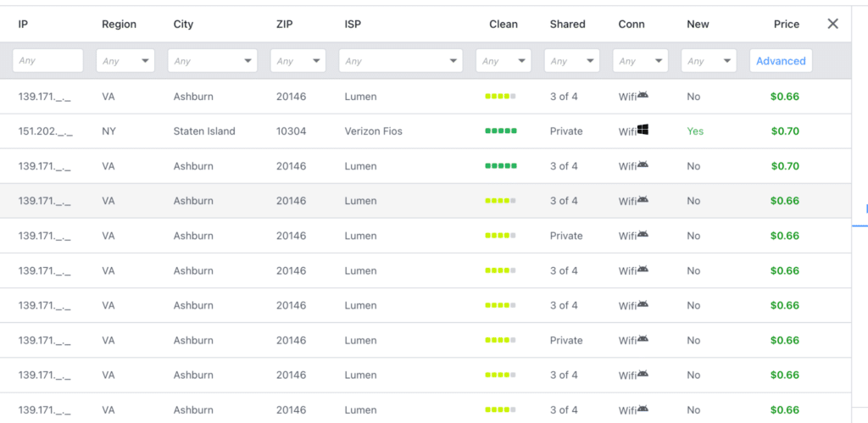Open the City filter dropdown
868x423 pixels.
pyautogui.click(x=213, y=61)
